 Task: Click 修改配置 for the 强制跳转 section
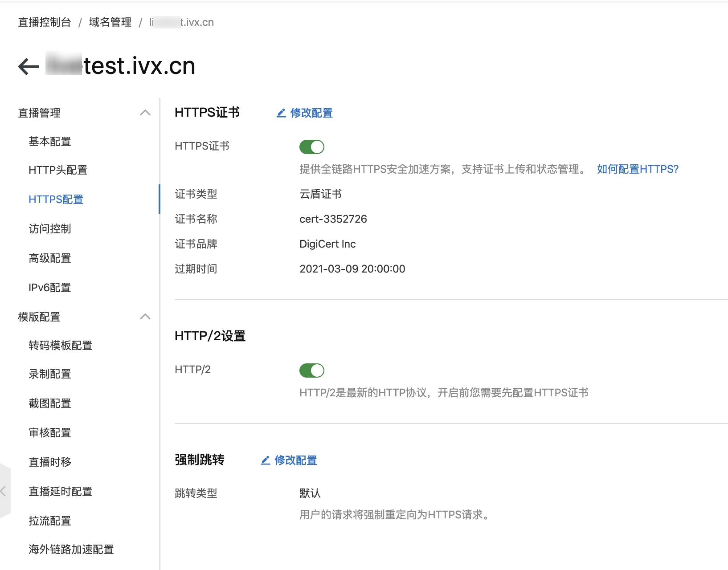tap(296, 460)
